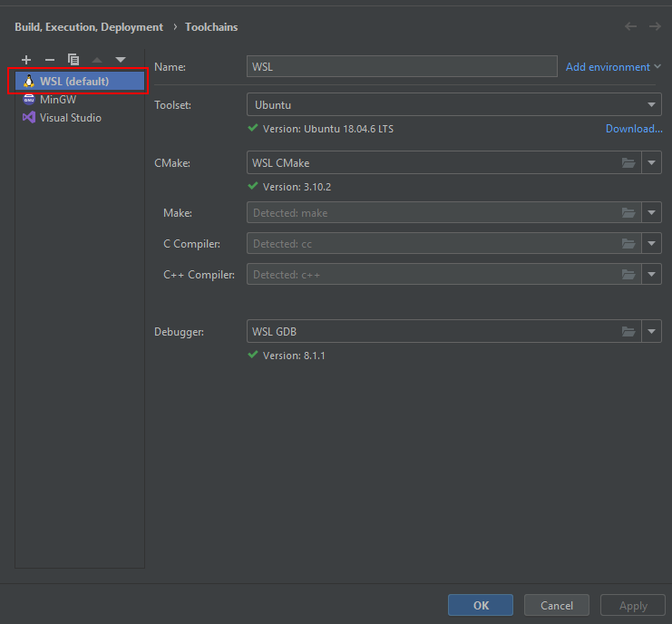Remove selected toolchain with minus icon

click(50, 60)
